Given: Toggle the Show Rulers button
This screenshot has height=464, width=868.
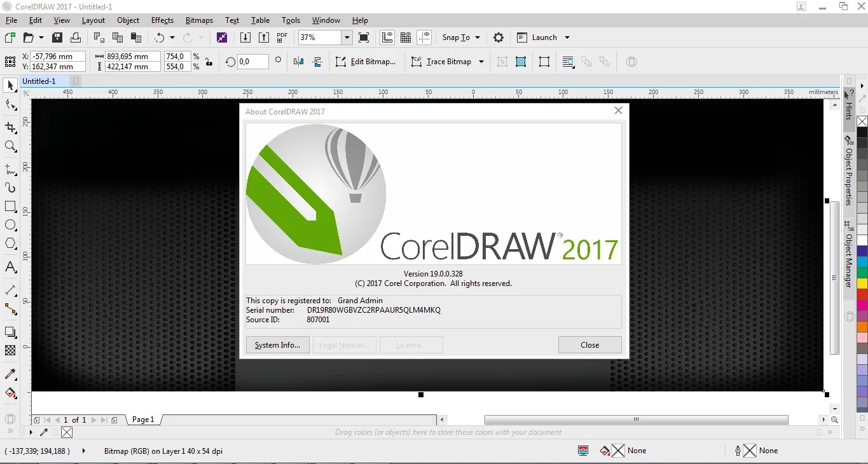Looking at the screenshot, I should (387, 38).
